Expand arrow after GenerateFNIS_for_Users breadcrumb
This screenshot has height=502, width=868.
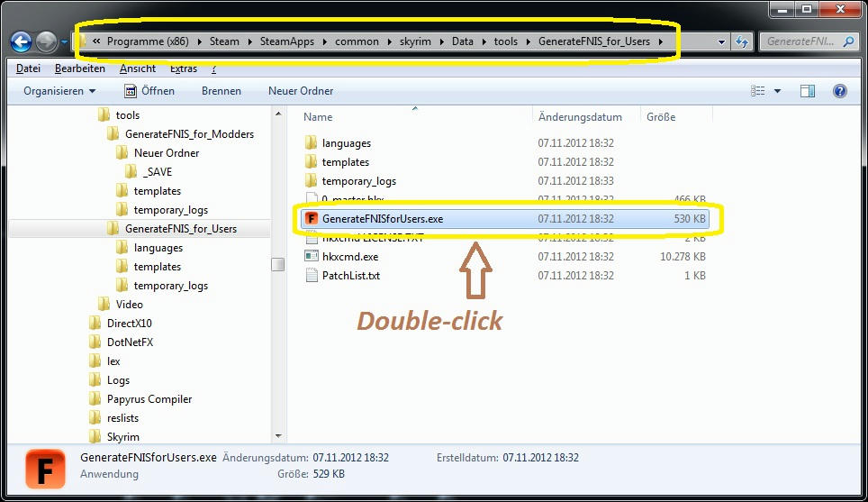click(661, 41)
